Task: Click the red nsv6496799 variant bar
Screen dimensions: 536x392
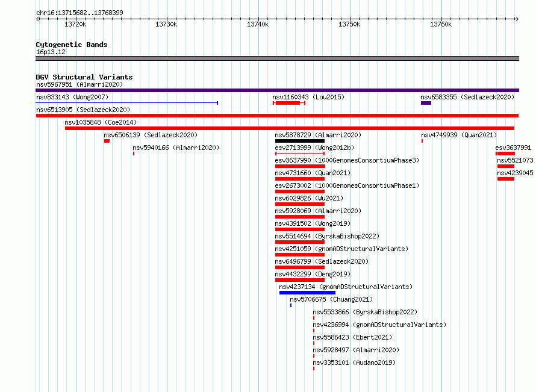Action: coord(300,267)
